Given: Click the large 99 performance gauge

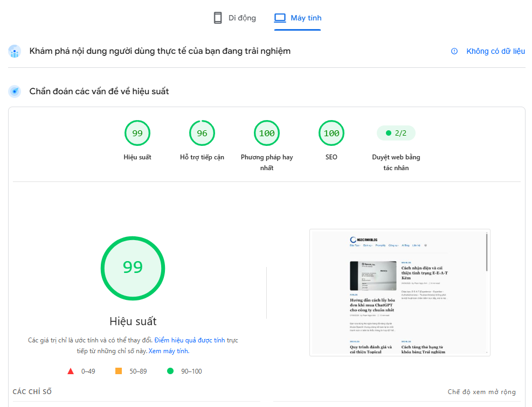Looking at the screenshot, I should click(x=133, y=268).
